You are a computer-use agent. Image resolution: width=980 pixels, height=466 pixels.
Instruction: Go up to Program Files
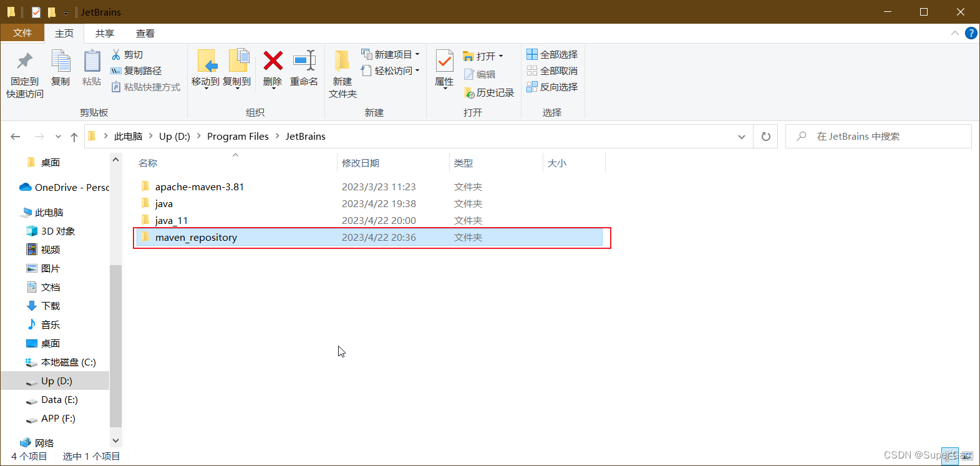(74, 137)
